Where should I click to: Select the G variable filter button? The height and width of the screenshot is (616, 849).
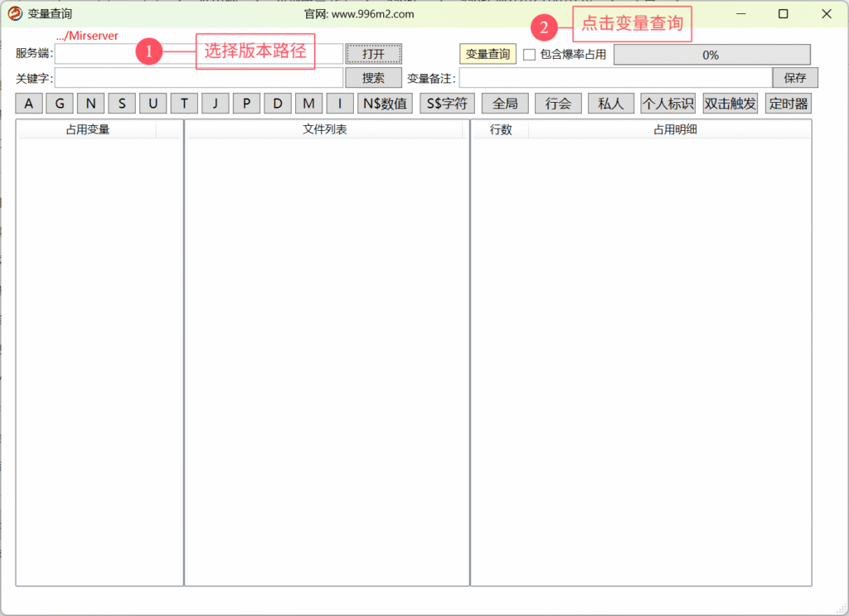60,104
